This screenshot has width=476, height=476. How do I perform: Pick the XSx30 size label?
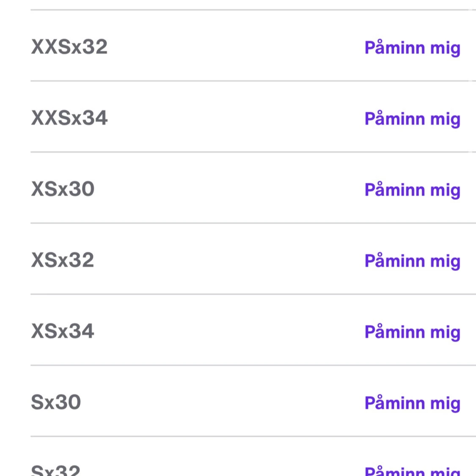tap(63, 189)
